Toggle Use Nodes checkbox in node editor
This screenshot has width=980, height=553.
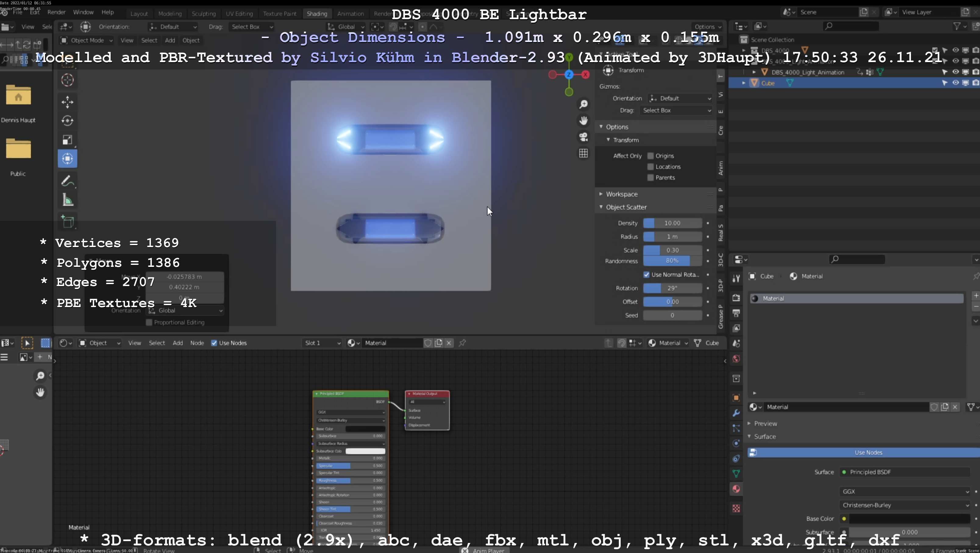point(214,343)
